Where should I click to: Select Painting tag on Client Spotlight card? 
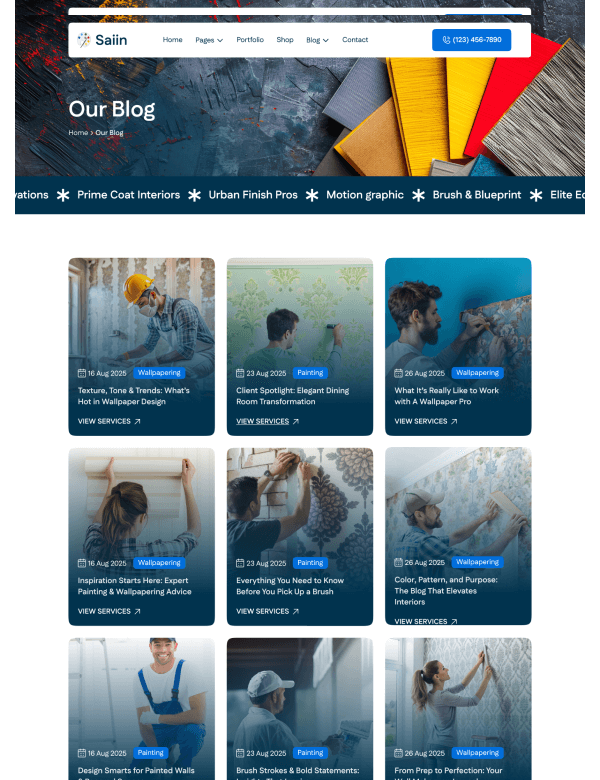click(310, 373)
